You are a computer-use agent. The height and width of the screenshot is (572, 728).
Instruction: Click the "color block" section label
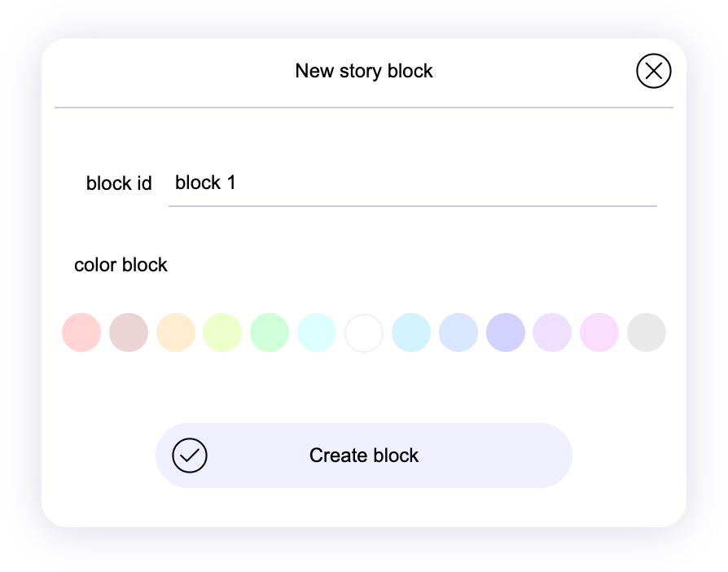[121, 266]
